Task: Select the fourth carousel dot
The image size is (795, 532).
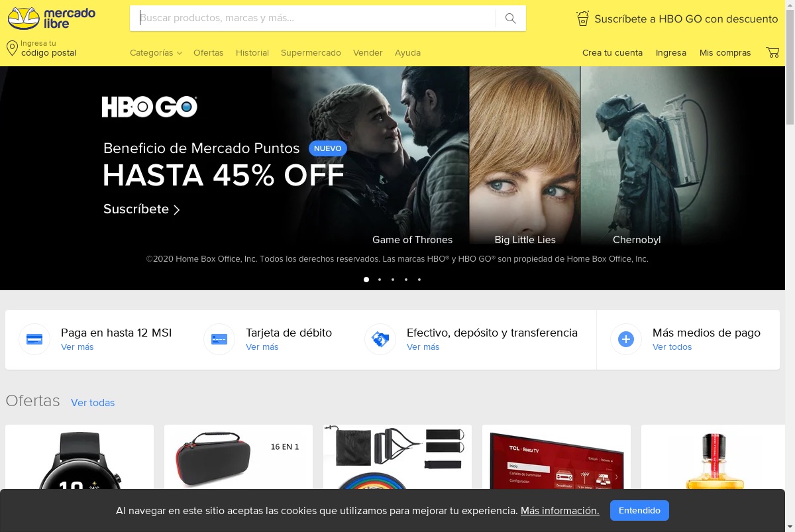Action: click(406, 280)
